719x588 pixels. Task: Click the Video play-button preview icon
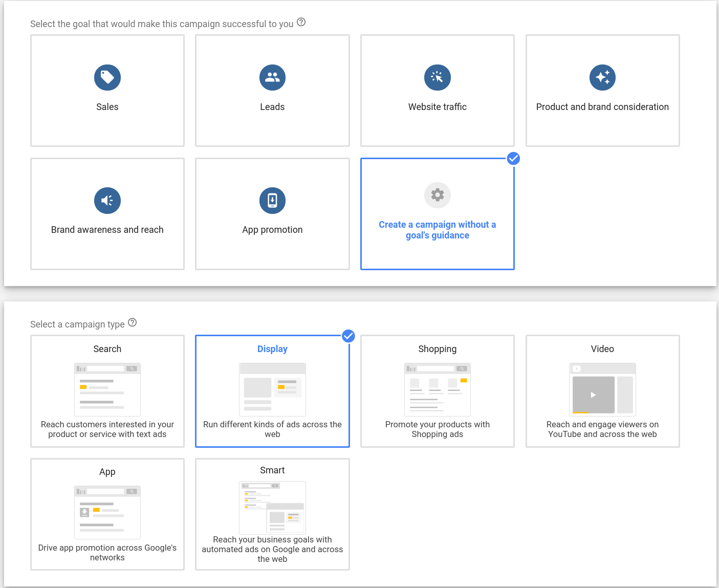pos(594,395)
